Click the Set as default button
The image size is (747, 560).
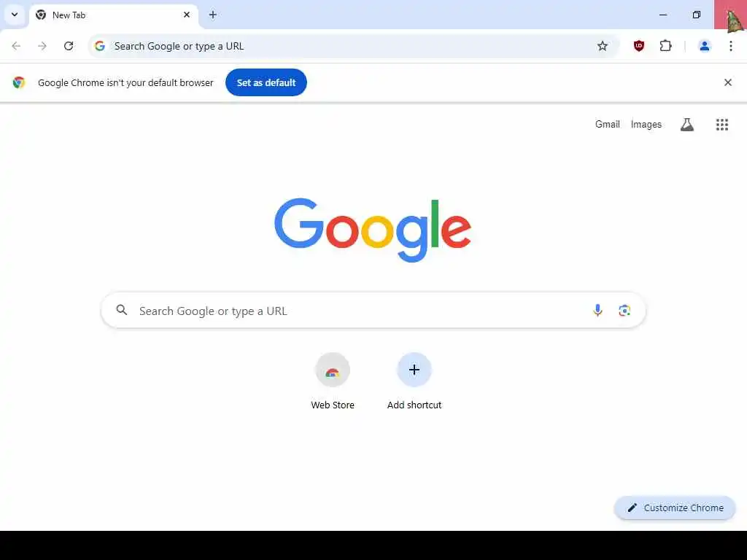[266, 82]
